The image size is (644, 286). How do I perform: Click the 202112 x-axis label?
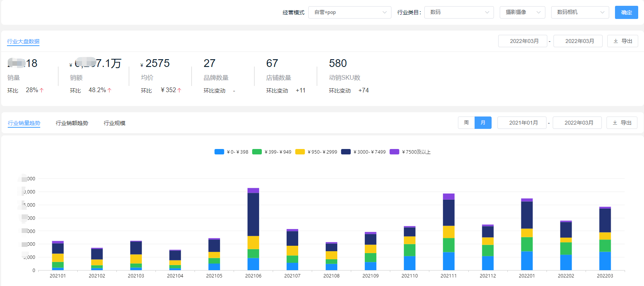click(x=488, y=276)
